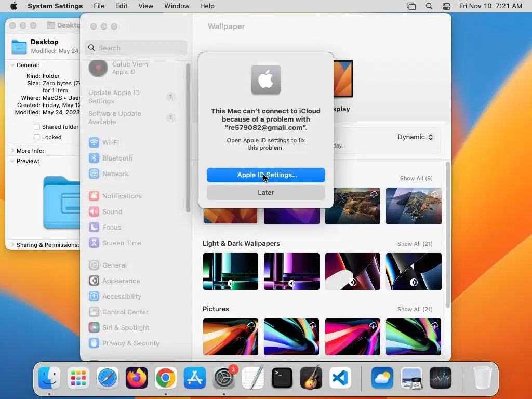Collapse the General section in Desktop Info

pos(12,65)
